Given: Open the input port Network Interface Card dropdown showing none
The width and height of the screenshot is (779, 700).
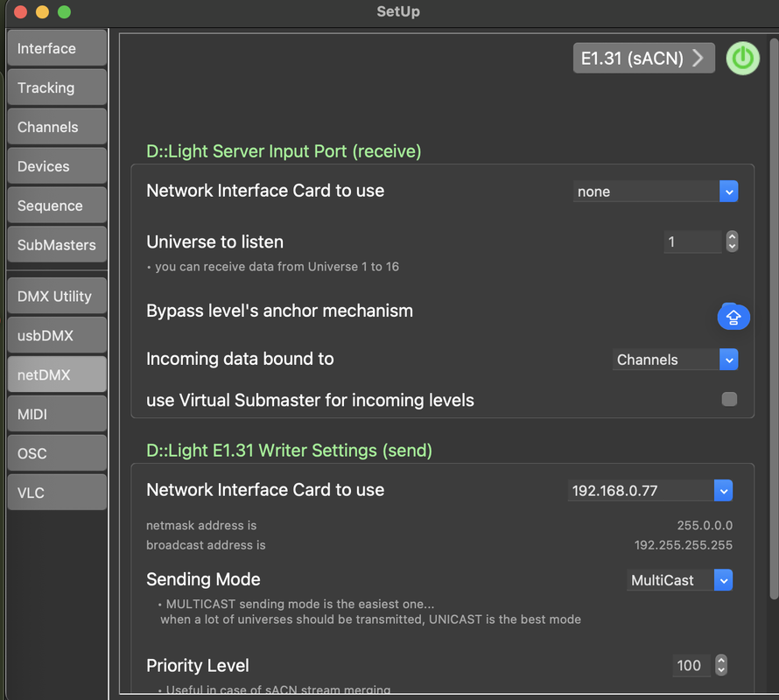Looking at the screenshot, I should pos(656,192).
